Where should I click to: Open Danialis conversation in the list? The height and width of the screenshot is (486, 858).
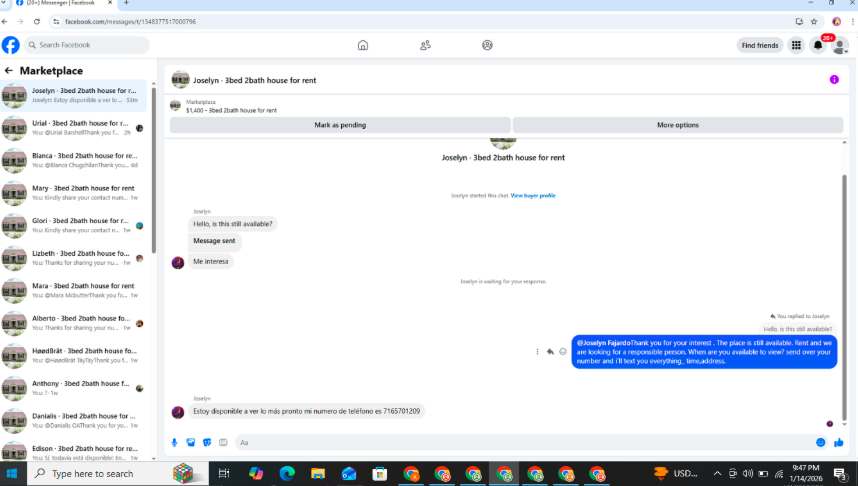coord(74,420)
